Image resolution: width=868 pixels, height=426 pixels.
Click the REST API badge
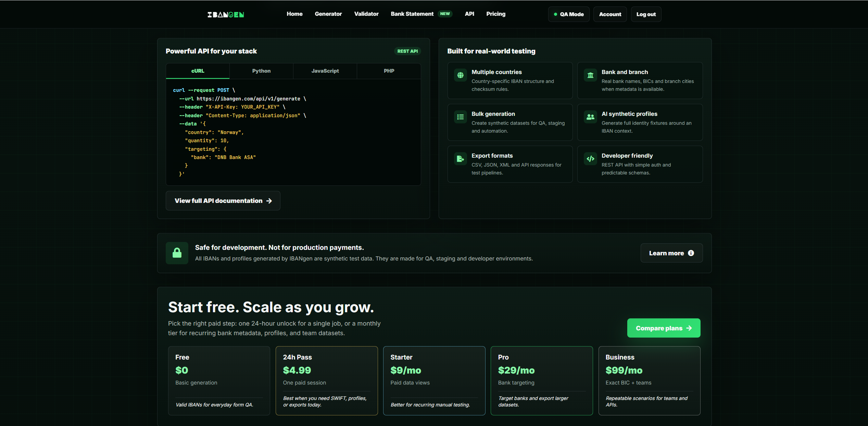coord(407,51)
